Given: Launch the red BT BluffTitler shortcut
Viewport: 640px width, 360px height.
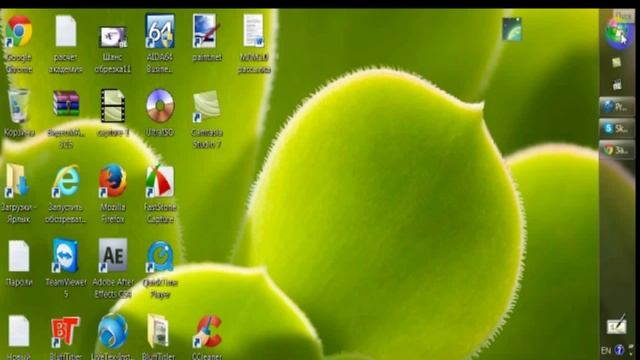Looking at the screenshot, I should (65, 331).
